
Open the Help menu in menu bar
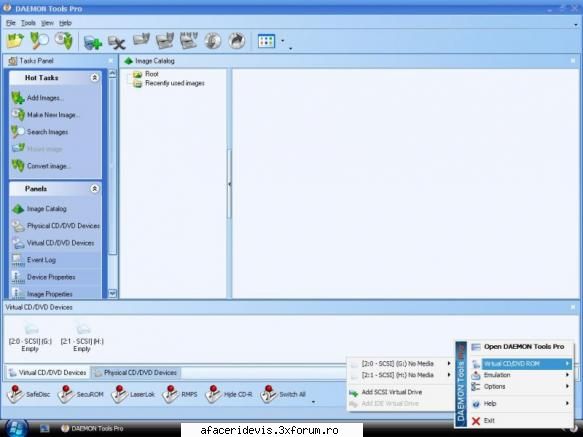[65, 23]
